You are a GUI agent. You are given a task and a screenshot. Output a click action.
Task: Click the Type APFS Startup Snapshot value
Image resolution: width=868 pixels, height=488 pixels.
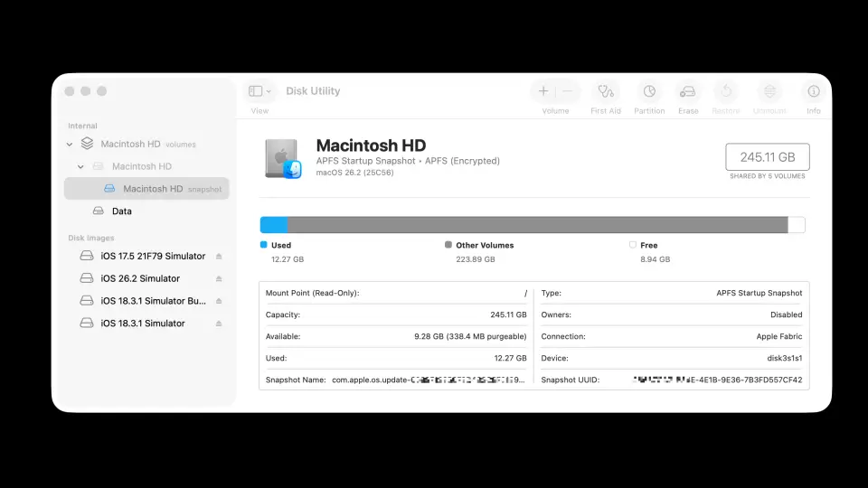coord(759,293)
